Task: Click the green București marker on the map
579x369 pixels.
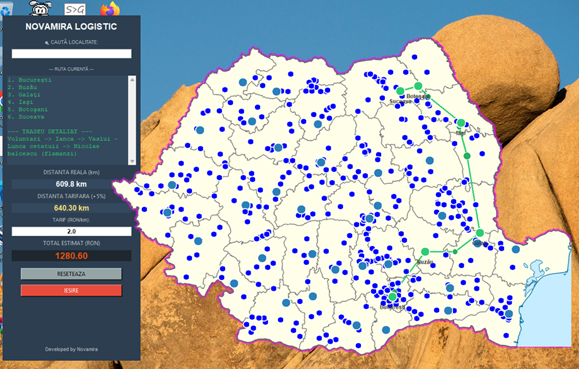Action: pos(393,296)
